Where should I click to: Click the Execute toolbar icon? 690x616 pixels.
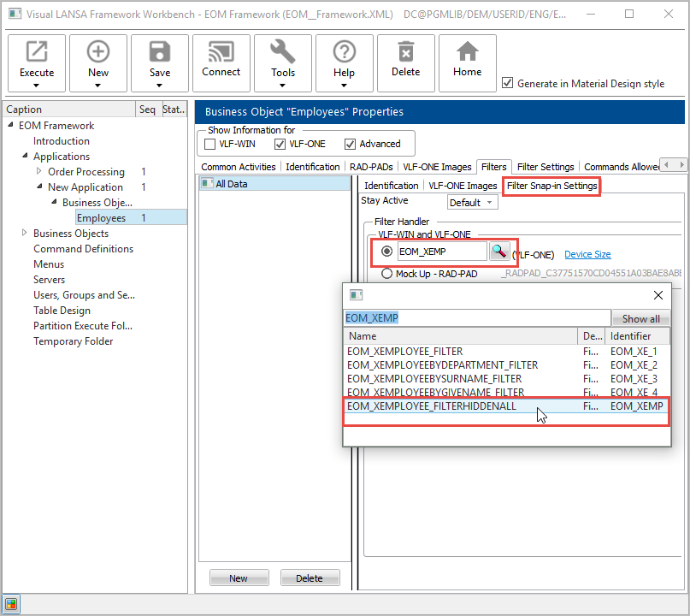37,51
